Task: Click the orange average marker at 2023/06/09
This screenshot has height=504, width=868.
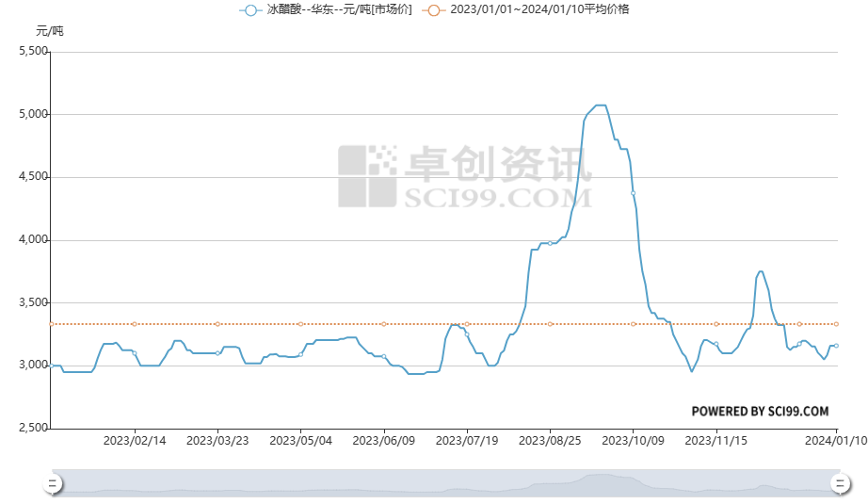Action: [383, 324]
